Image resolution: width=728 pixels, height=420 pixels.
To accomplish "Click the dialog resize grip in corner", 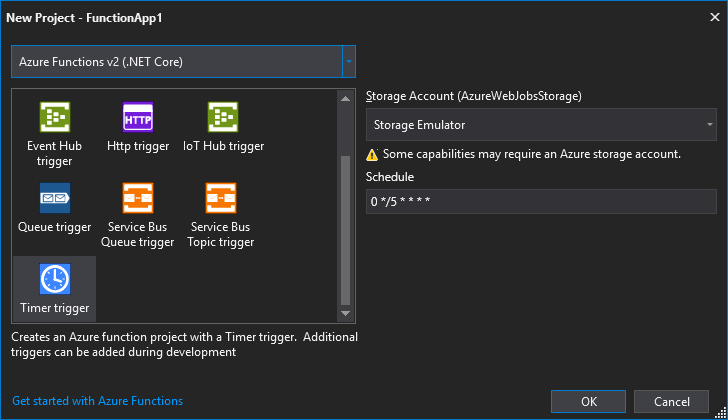I will pos(720,412).
